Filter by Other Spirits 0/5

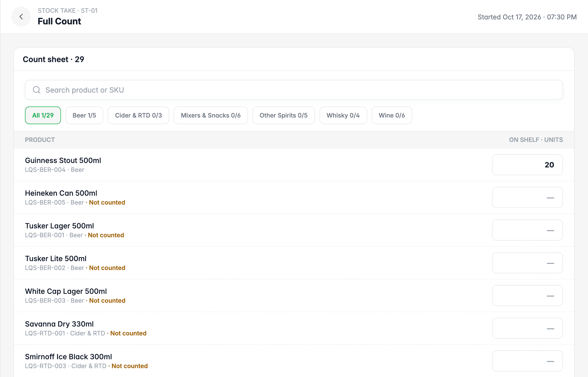point(283,115)
